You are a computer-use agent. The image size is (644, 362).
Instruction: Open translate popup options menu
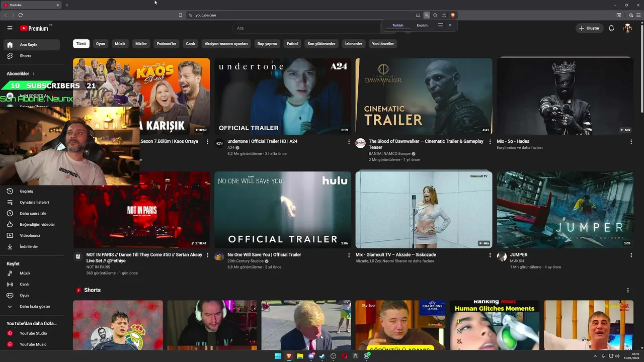click(440, 25)
